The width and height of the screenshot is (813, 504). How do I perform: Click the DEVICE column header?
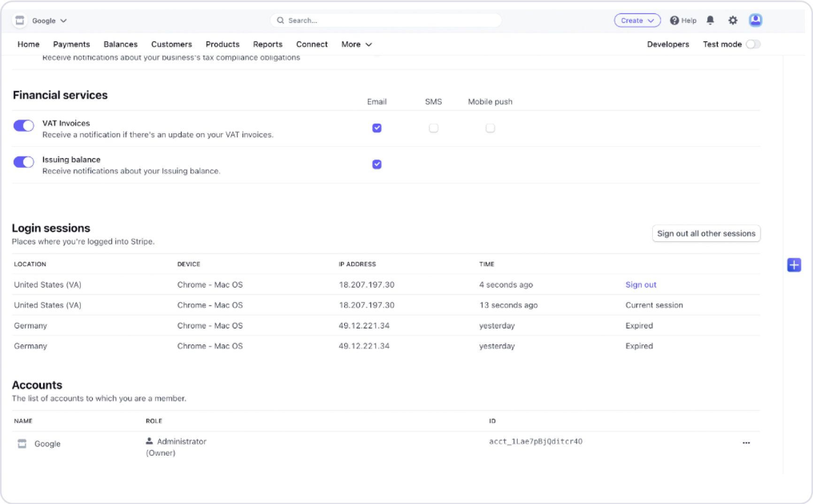tap(189, 264)
